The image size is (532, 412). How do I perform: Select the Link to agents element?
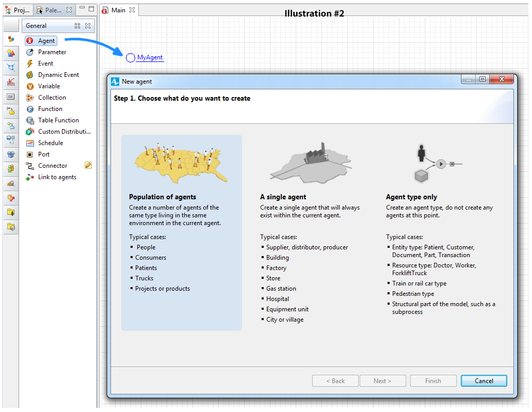[57, 177]
